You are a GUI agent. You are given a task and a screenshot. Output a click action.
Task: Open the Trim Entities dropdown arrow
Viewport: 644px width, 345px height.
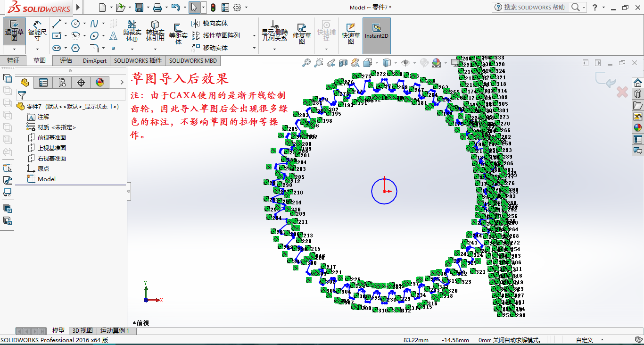click(132, 49)
